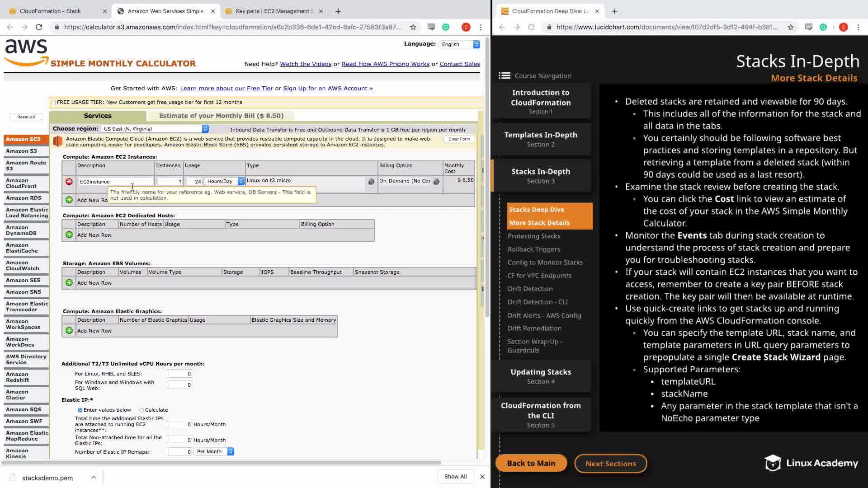The image size is (868, 488).
Task: Open the Protecting Stacks lesson link
Action: [533, 236]
